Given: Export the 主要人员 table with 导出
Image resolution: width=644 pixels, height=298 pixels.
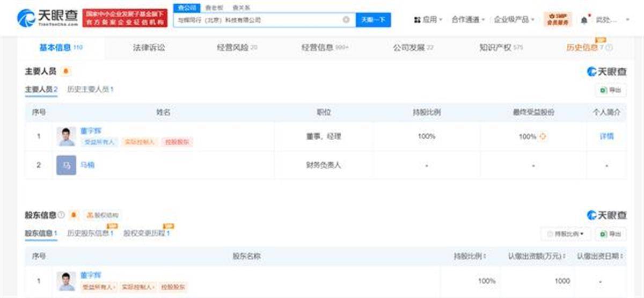Looking at the screenshot, I should coord(611,90).
